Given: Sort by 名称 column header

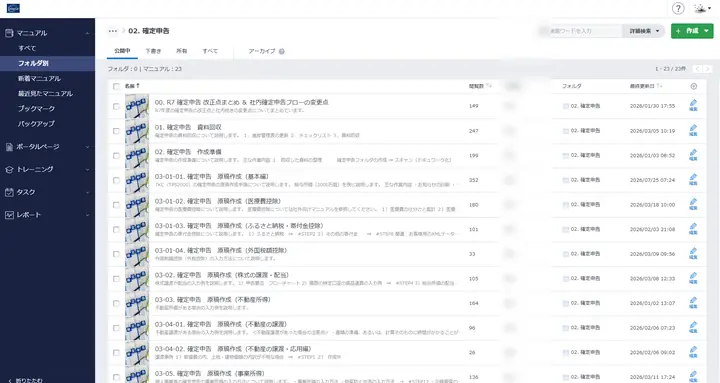Looking at the screenshot, I should 132,86.
